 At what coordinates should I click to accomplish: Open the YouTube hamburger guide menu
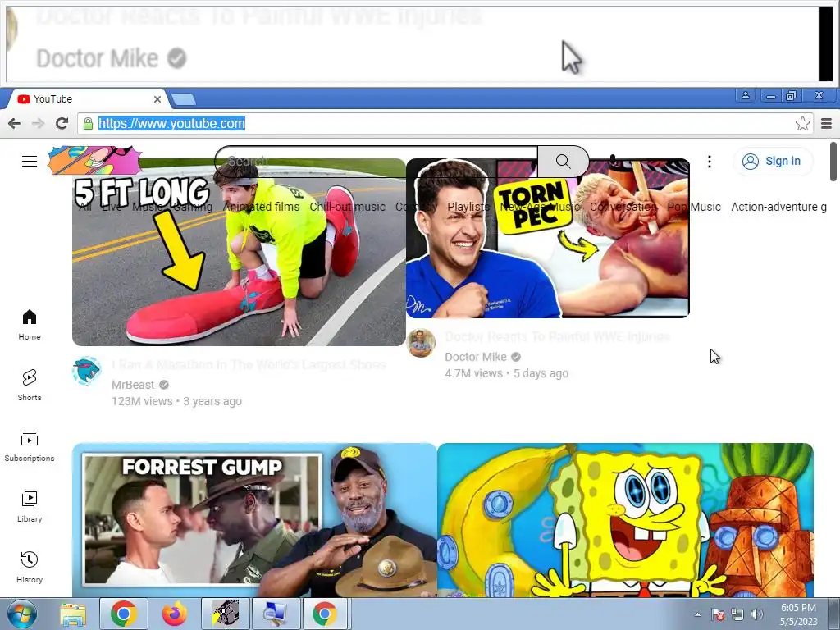click(x=30, y=161)
